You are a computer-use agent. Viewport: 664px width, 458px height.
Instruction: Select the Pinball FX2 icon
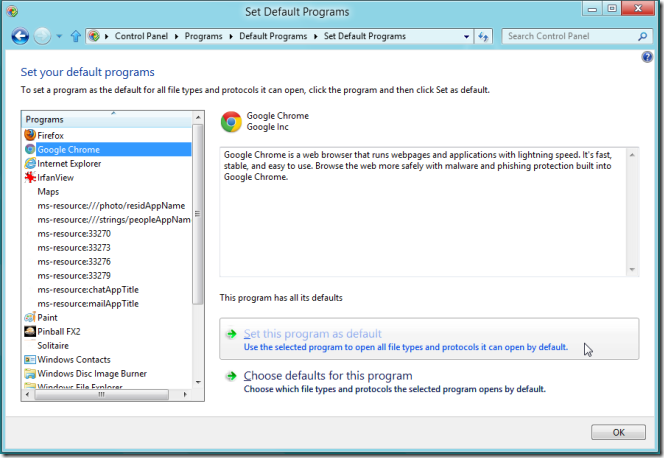[x=30, y=331]
